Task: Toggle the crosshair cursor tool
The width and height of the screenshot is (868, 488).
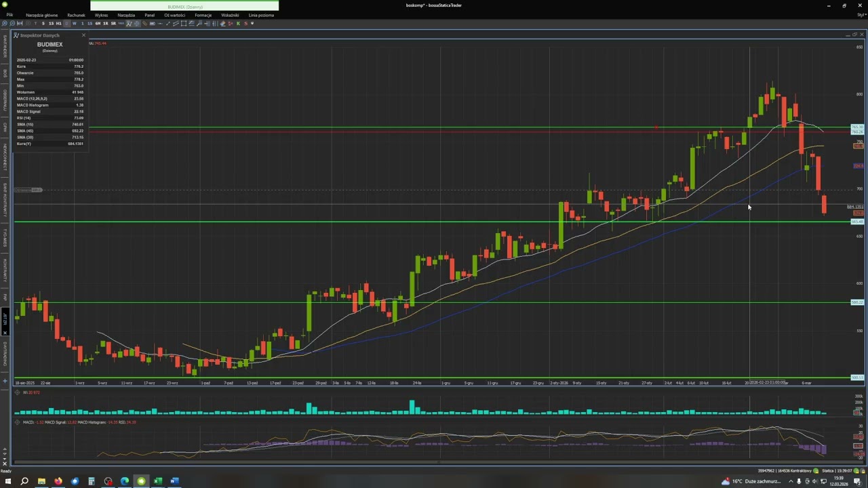Action: (x=136, y=23)
